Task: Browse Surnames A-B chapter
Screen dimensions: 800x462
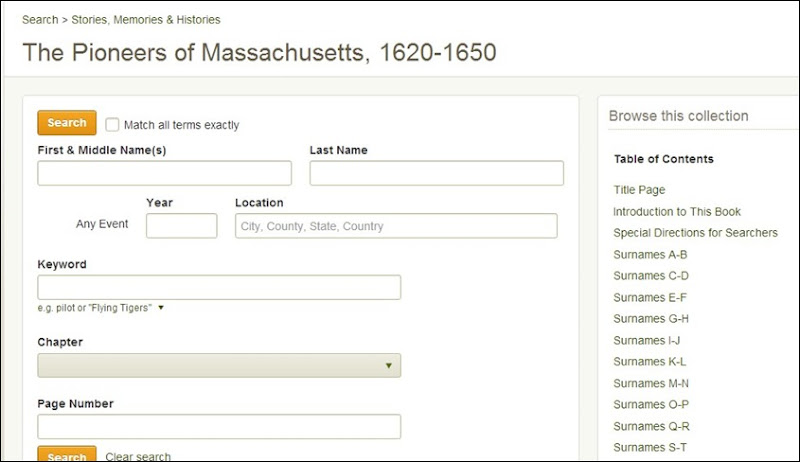Action: 650,254
